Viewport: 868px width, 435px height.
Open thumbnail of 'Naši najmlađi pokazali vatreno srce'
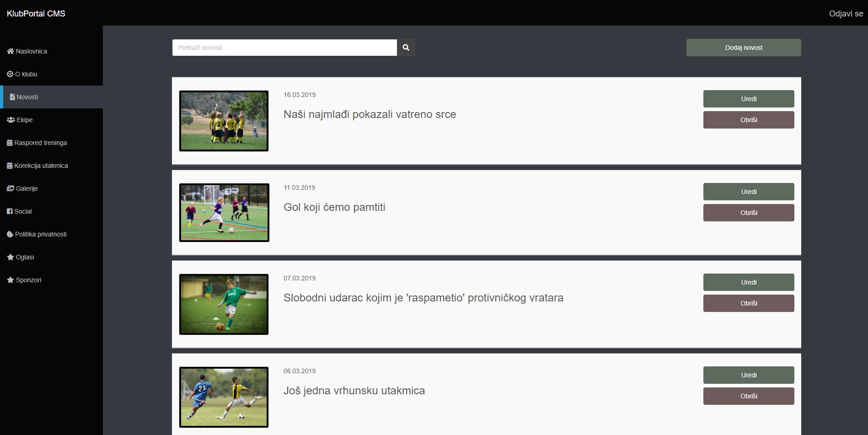click(x=224, y=121)
